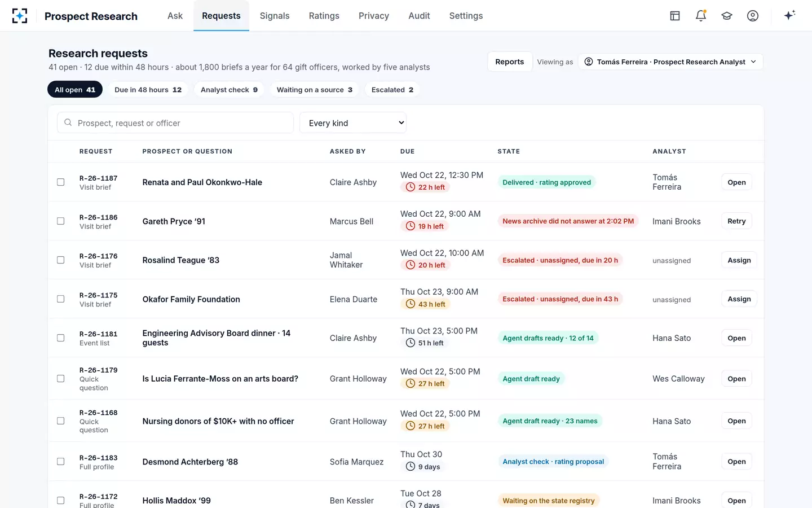Open the Audit tab
Viewport: 812px width, 508px height.
[419, 16]
